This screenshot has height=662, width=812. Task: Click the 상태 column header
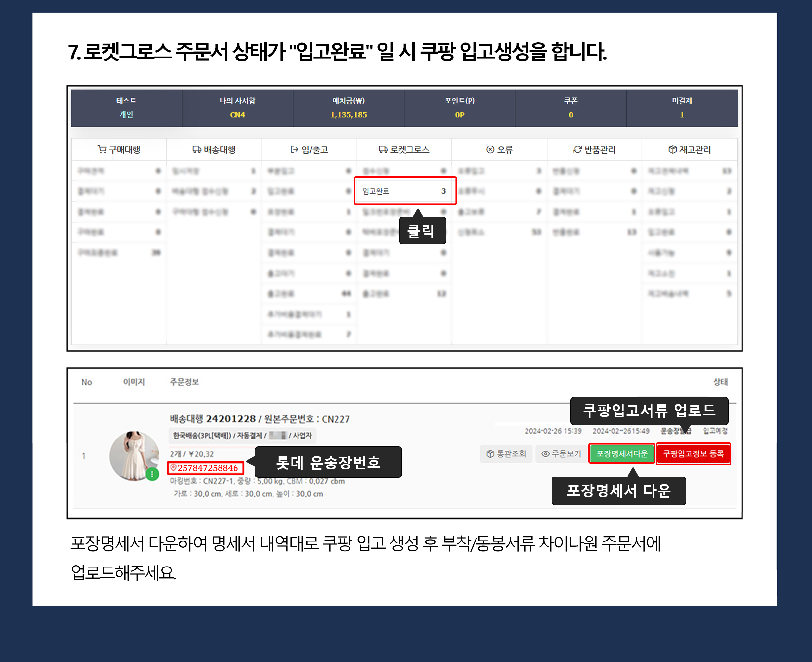pyautogui.click(x=720, y=382)
